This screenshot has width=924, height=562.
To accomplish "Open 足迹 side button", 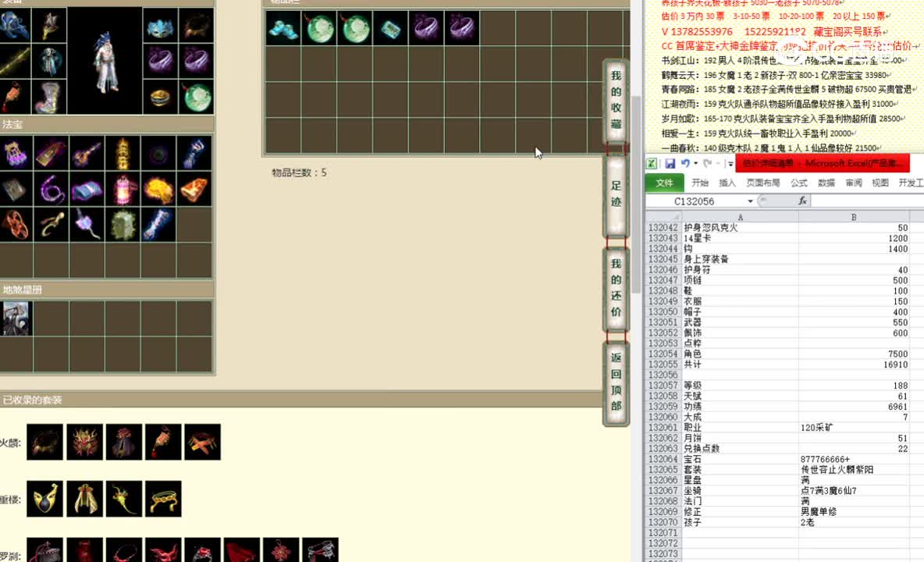I will click(616, 194).
